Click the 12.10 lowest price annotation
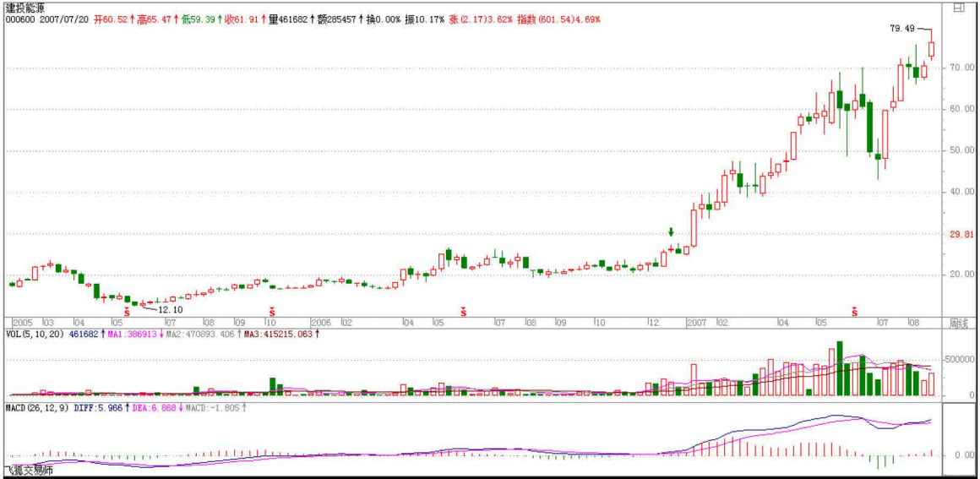The width and height of the screenshot is (980, 479). tap(171, 310)
